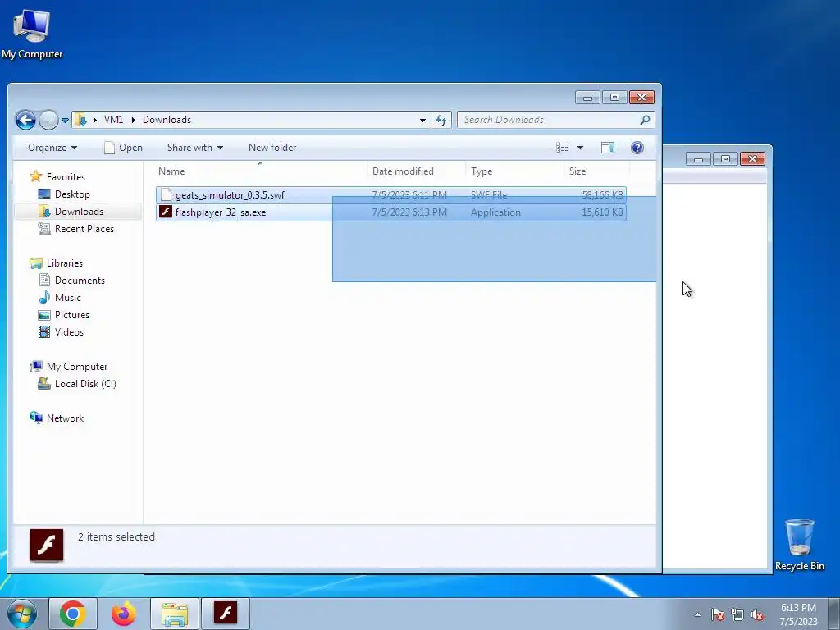Open the Share with menu

click(195, 148)
